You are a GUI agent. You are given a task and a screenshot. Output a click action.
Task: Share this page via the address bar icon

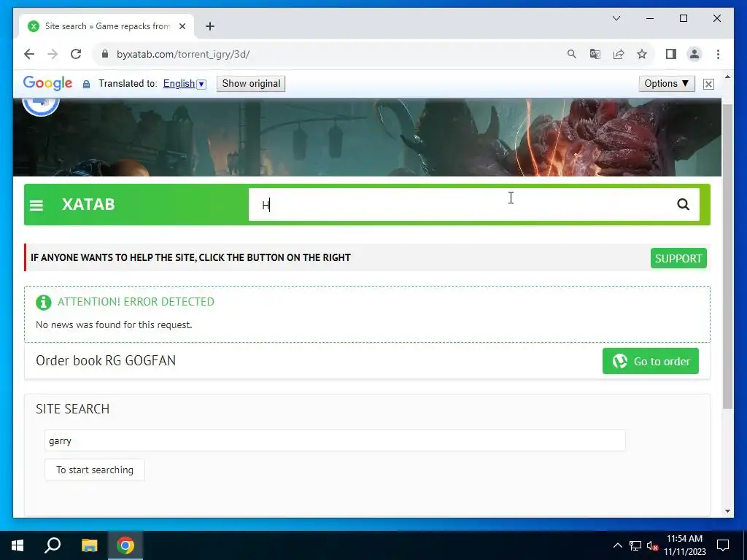coord(619,54)
